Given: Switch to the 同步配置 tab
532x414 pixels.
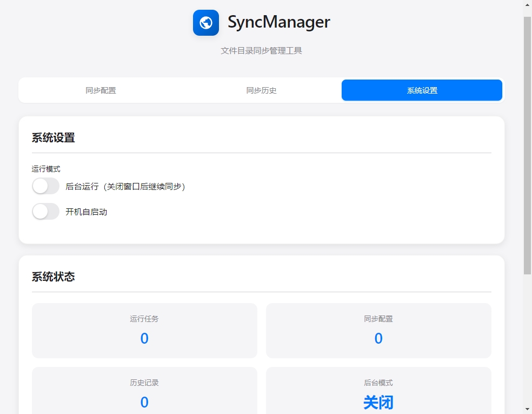Looking at the screenshot, I should point(101,90).
